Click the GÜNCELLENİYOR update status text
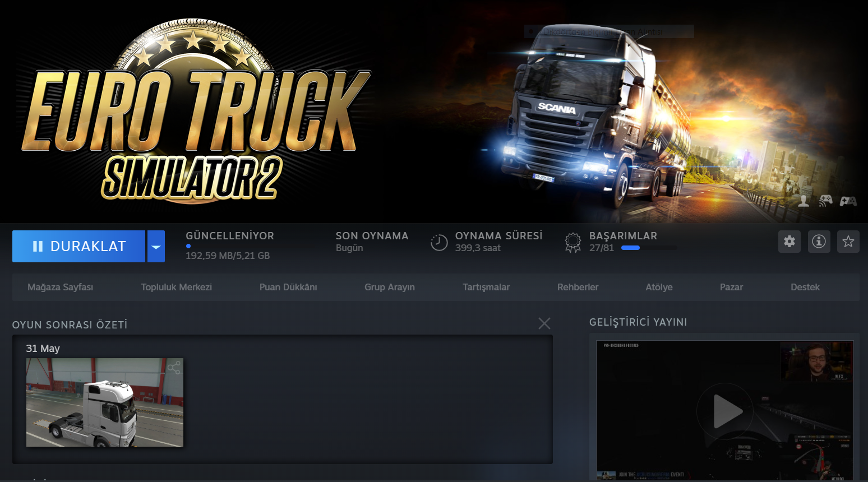Screen dimensions: 868x482 tap(230, 236)
